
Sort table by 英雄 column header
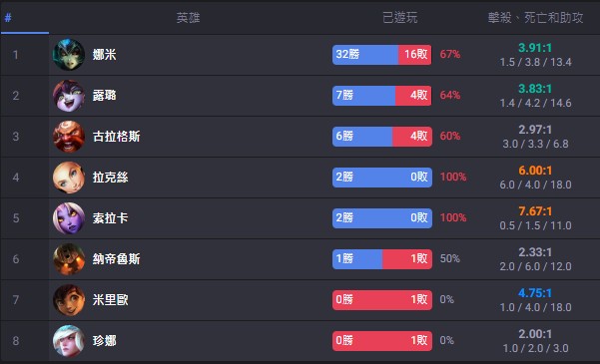(188, 18)
